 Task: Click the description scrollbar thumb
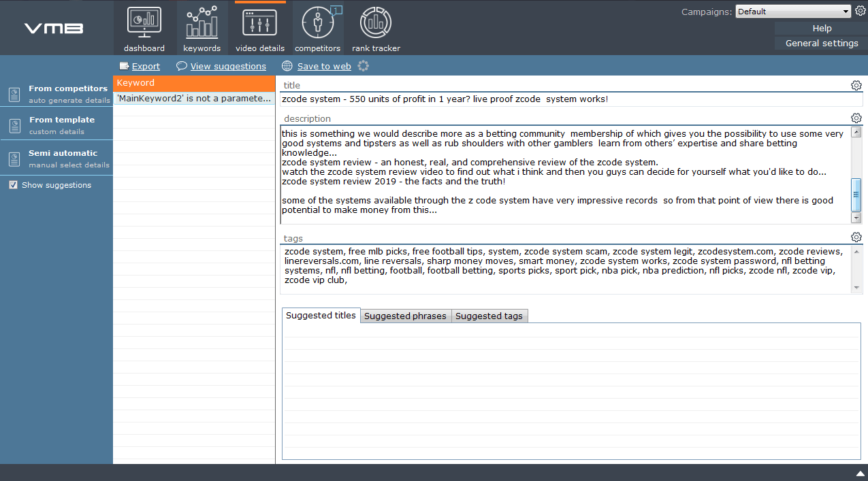click(x=856, y=195)
